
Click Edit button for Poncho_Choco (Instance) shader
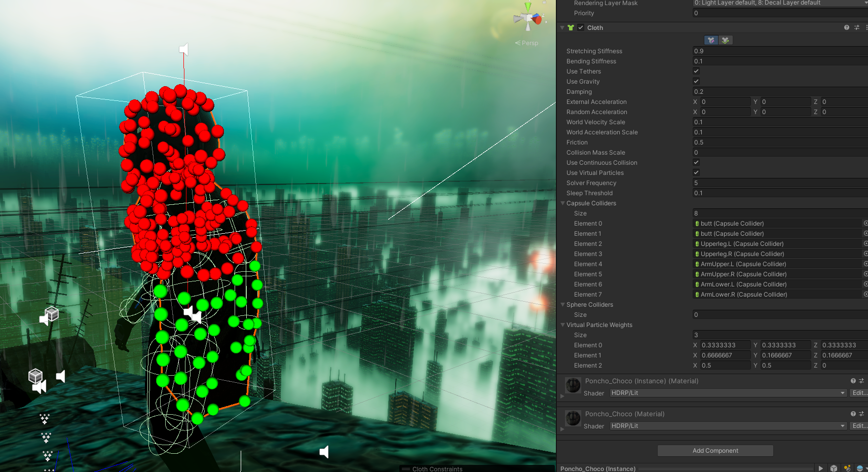pyautogui.click(x=859, y=393)
